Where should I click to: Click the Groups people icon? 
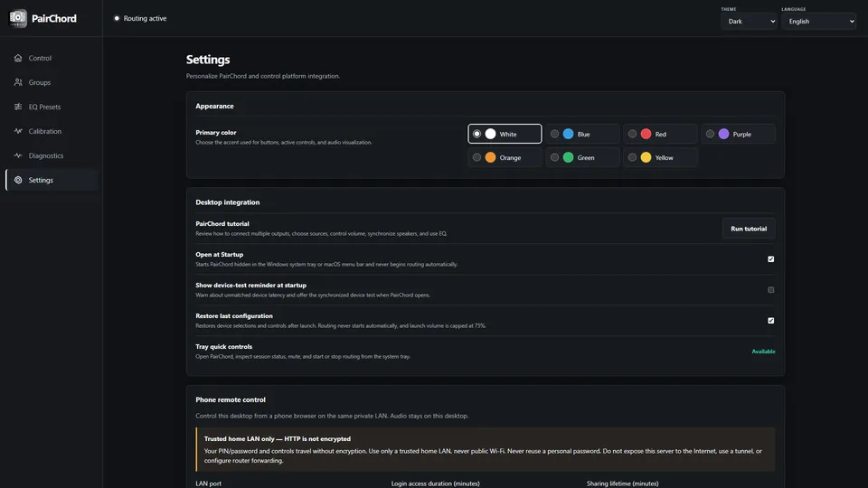click(18, 82)
